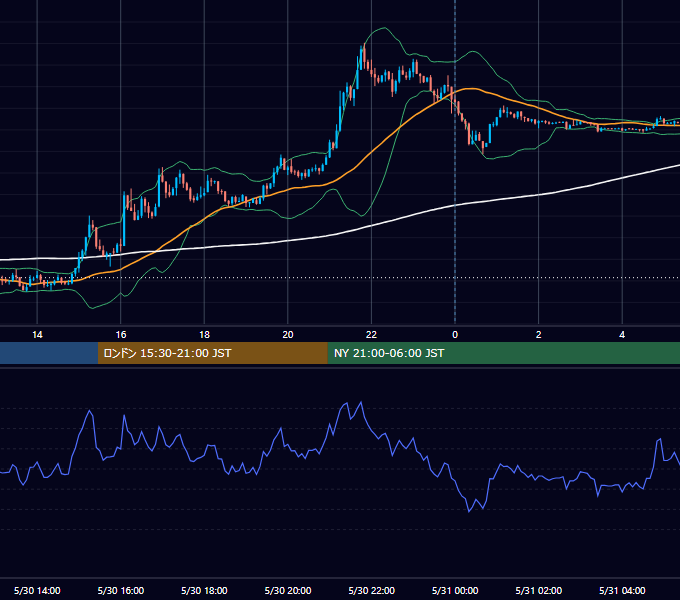The height and width of the screenshot is (600, 680).
Task: Click the 5/31 00:00 time label
Action: [x=455, y=590]
